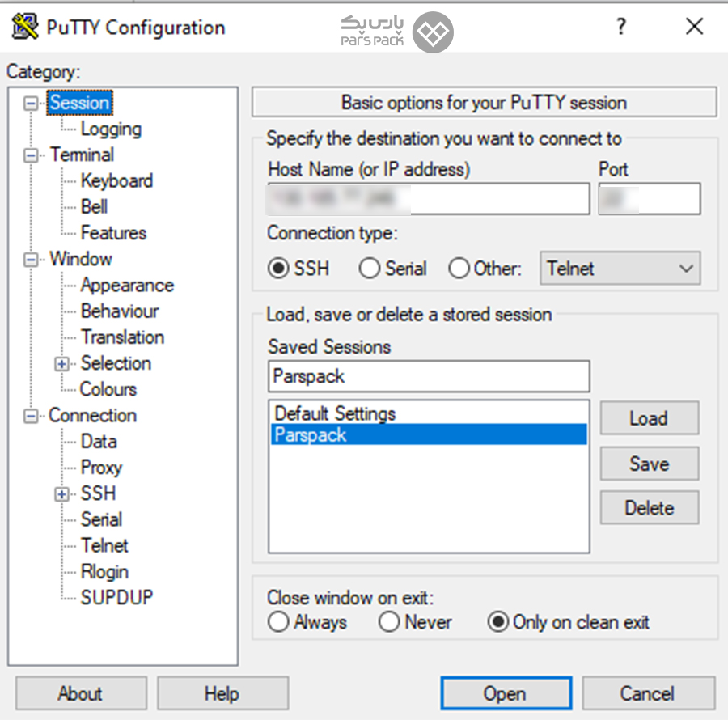728x720 pixels.
Task: Open the Behaviour settings category
Action: coord(120,311)
